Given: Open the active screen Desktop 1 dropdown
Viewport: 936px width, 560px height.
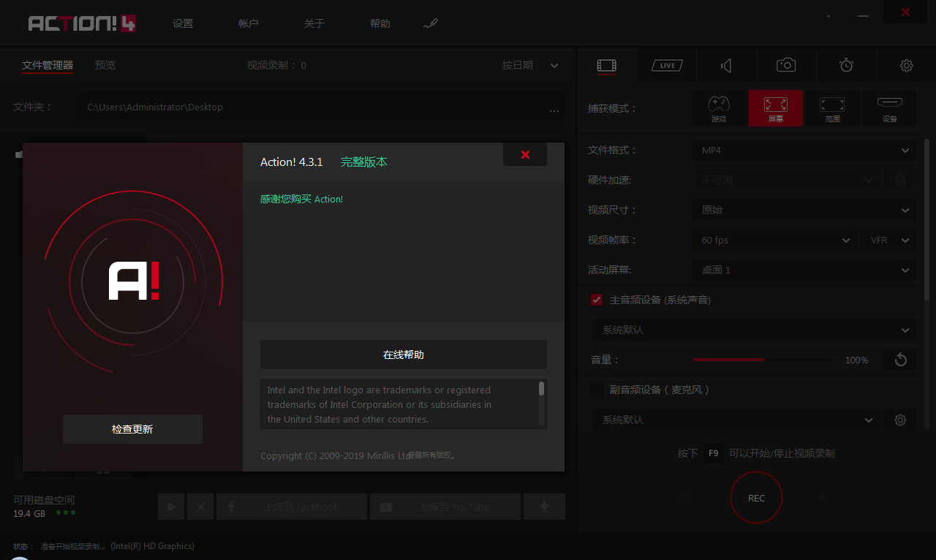Looking at the screenshot, I should [804, 270].
